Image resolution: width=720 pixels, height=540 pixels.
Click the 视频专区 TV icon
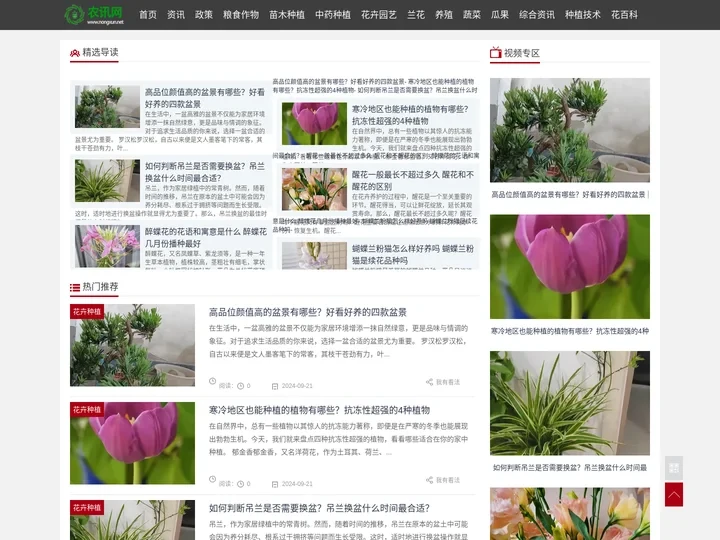tap(495, 53)
